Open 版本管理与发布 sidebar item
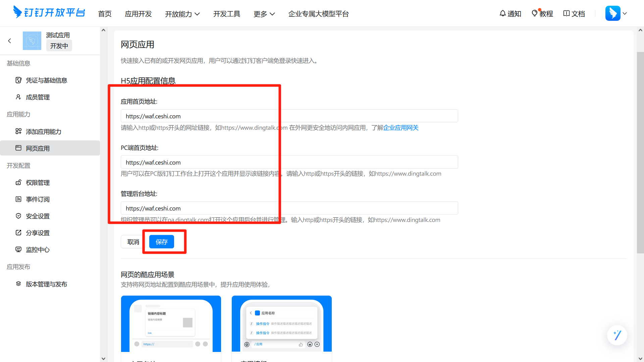The height and width of the screenshot is (362, 644). (x=50, y=284)
